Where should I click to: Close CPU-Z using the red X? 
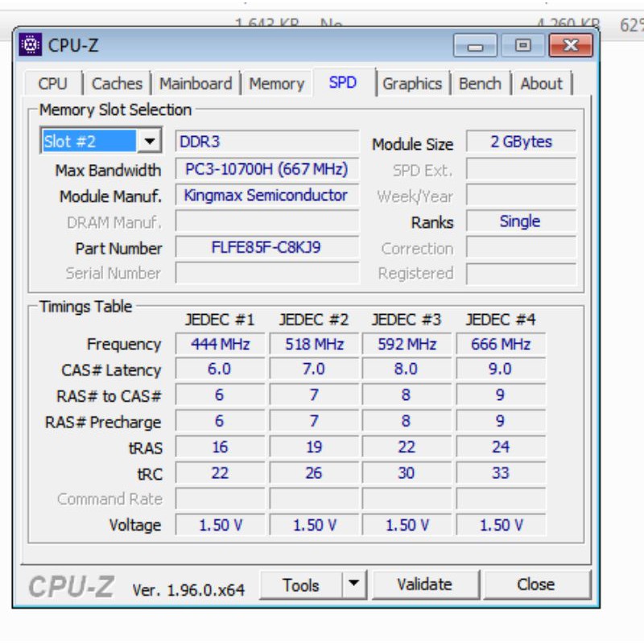(571, 46)
